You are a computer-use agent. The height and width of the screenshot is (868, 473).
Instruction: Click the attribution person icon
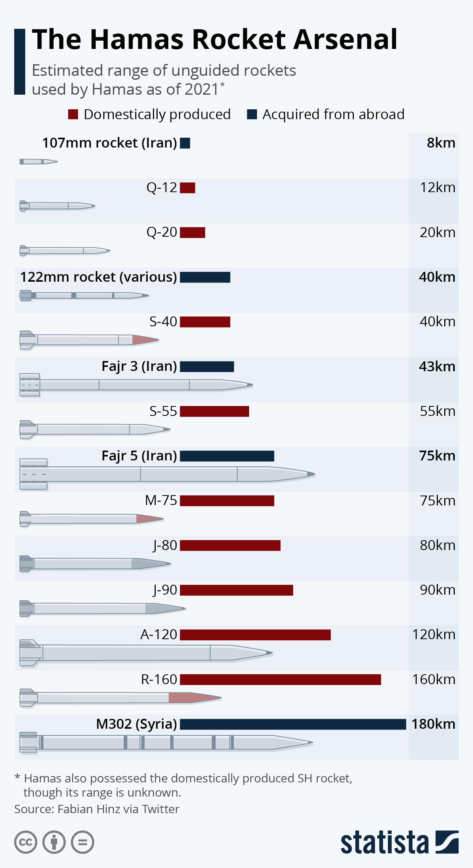coord(54,843)
